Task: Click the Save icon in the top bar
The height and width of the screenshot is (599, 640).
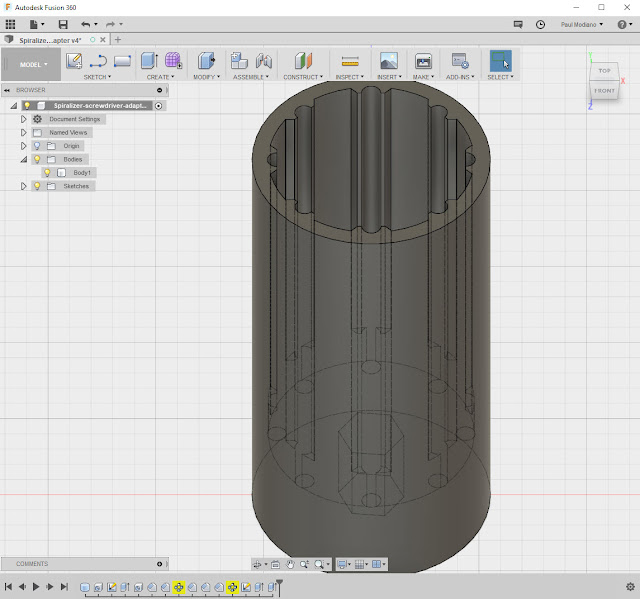Action: (x=63, y=24)
